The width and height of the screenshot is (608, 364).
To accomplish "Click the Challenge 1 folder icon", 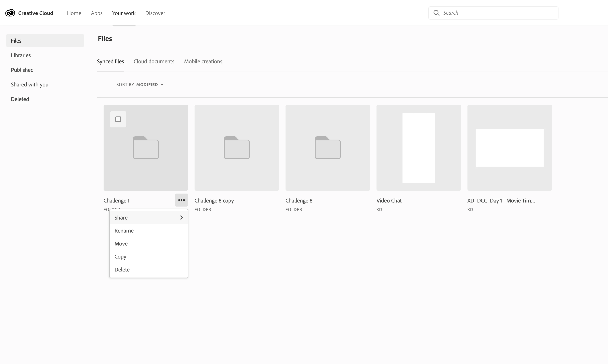I will [x=146, y=148].
